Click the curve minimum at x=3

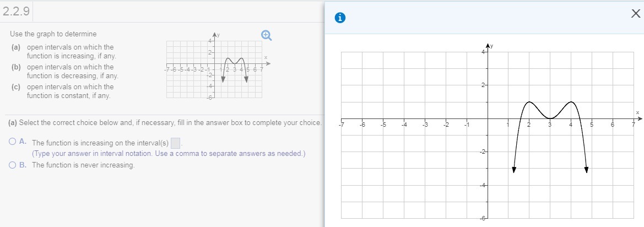(550, 118)
